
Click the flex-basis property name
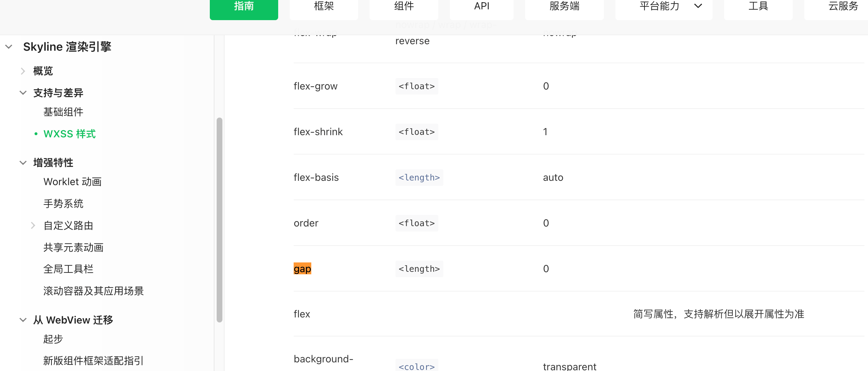(x=316, y=178)
